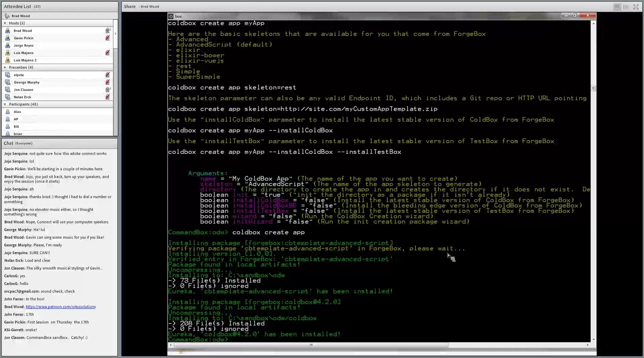Click Jon Clausen's presenter icon
This screenshot has height=358, width=644.
coord(8,90)
